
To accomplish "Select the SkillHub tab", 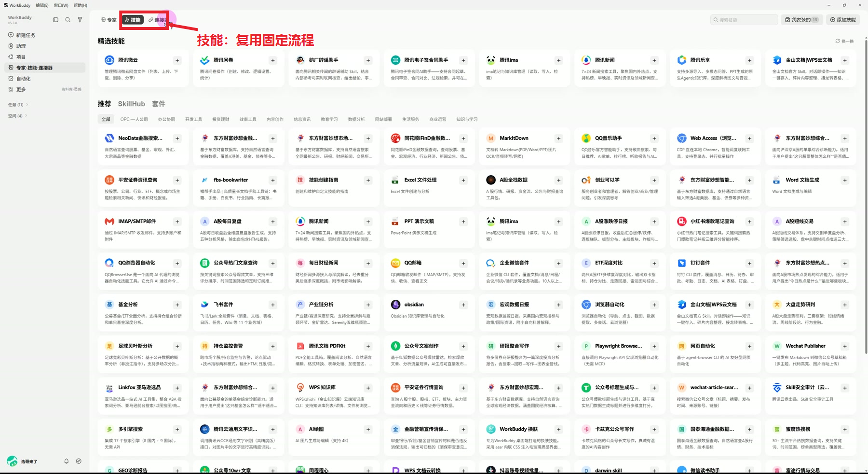I will click(x=131, y=104).
